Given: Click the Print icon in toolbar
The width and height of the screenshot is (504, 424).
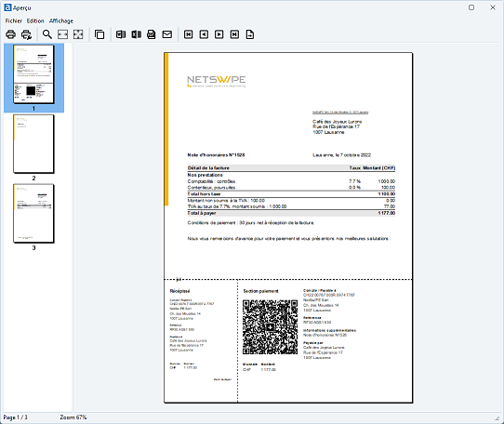Looking at the screenshot, I should [x=10, y=34].
